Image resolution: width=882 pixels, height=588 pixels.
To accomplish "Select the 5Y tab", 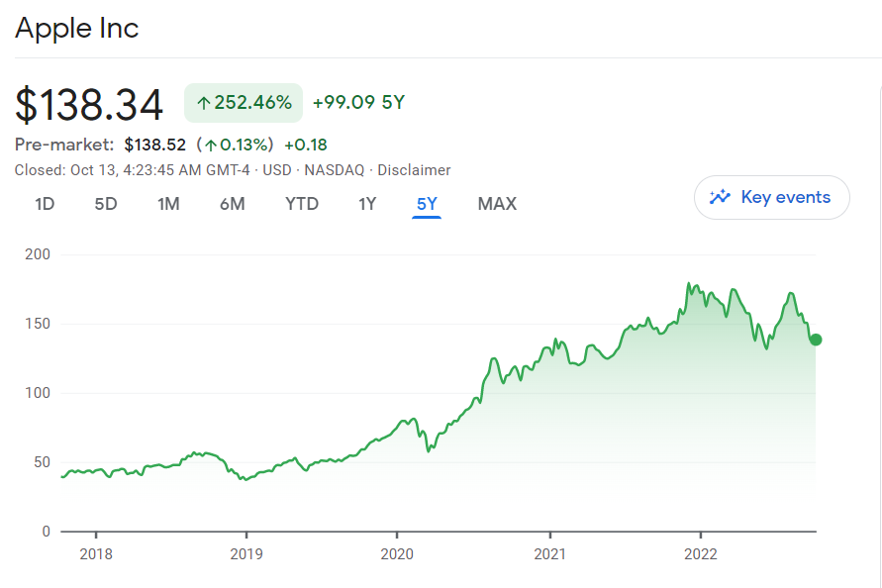I will point(427,204).
